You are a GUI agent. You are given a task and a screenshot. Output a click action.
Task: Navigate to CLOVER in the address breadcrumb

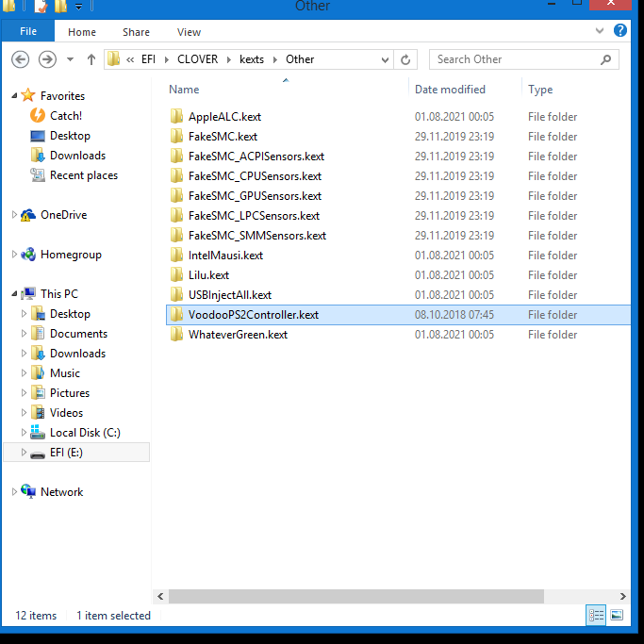[x=198, y=59]
